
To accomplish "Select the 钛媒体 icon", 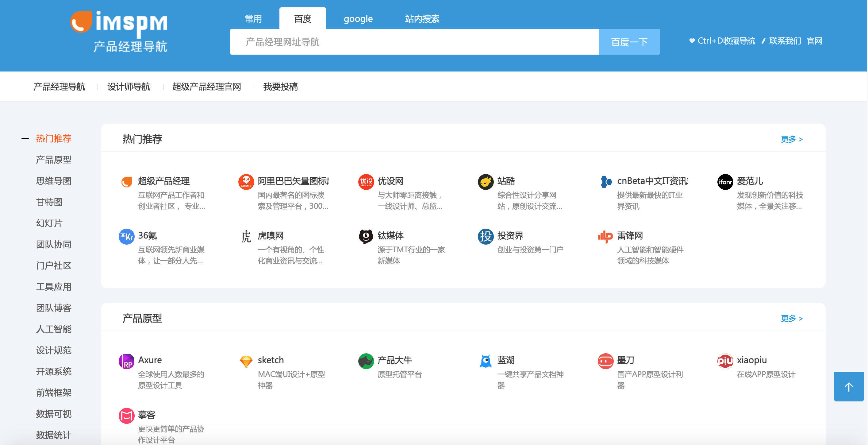I will tap(366, 236).
